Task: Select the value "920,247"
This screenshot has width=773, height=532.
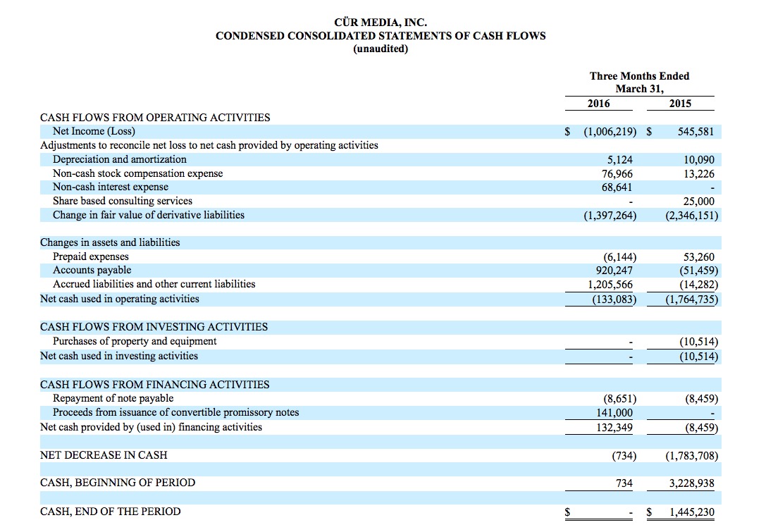Action: (614, 270)
